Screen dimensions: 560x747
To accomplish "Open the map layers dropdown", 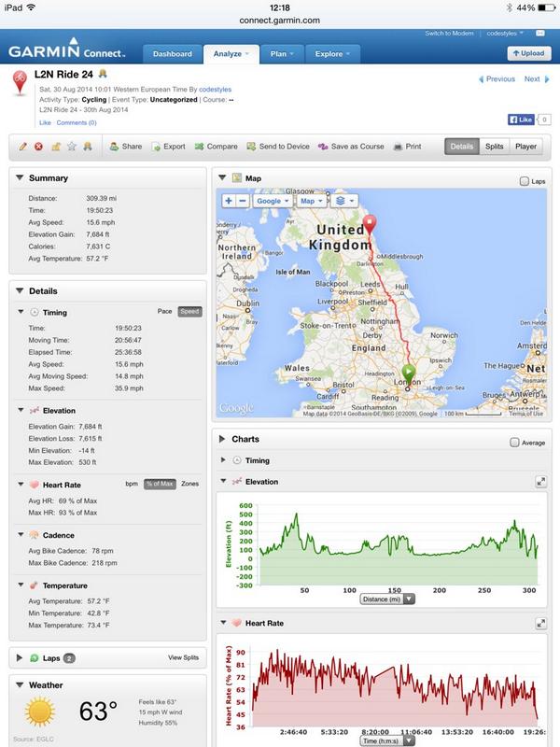I will pyautogui.click(x=343, y=201).
